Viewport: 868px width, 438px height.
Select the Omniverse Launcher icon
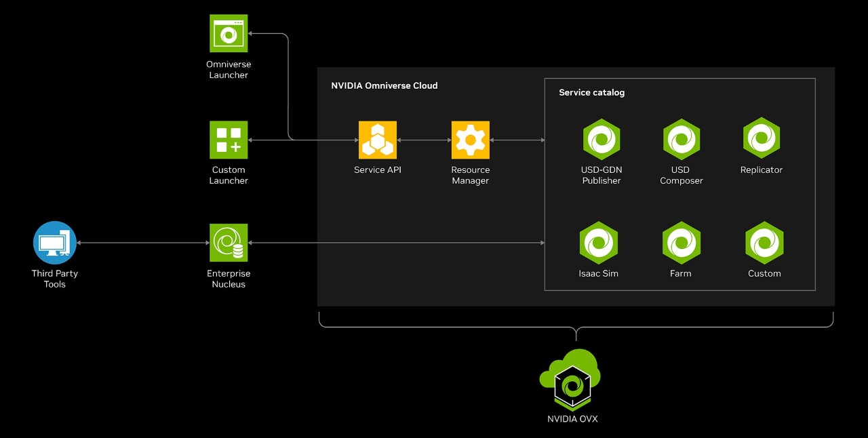229,33
